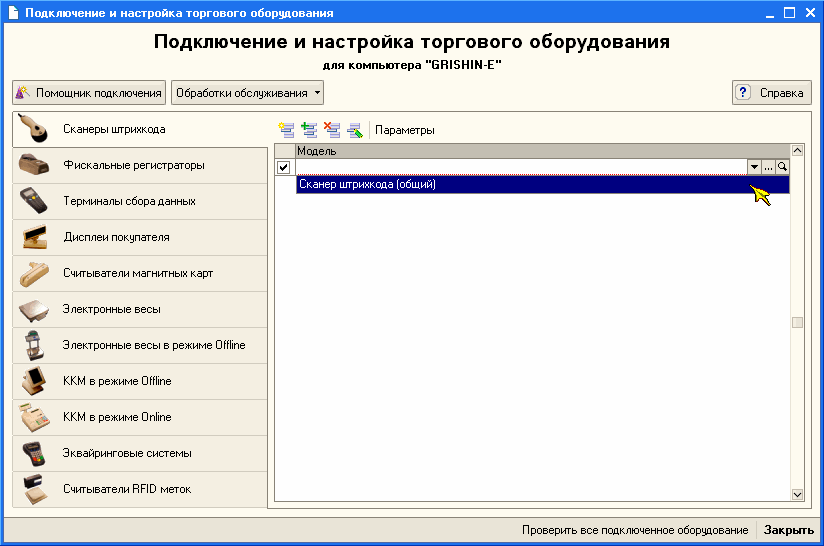Open the Справка help
Image resolution: width=824 pixels, height=546 pixels.
[772, 92]
